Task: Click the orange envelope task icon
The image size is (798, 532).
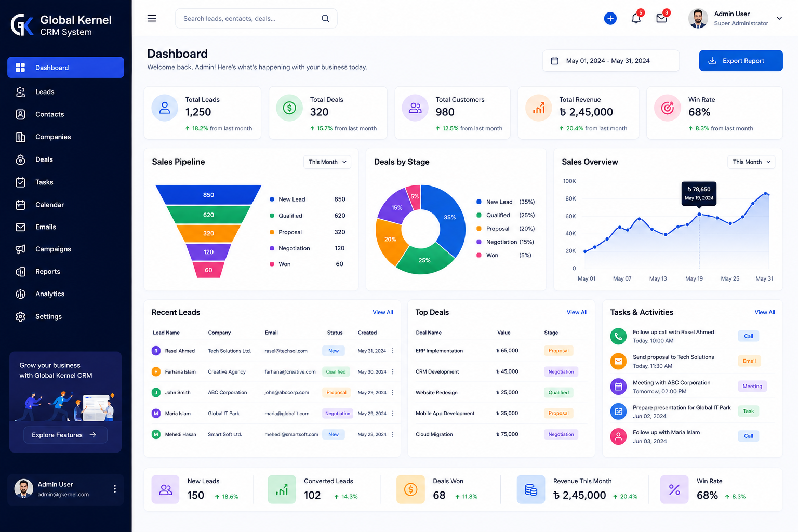Action: 618,361
